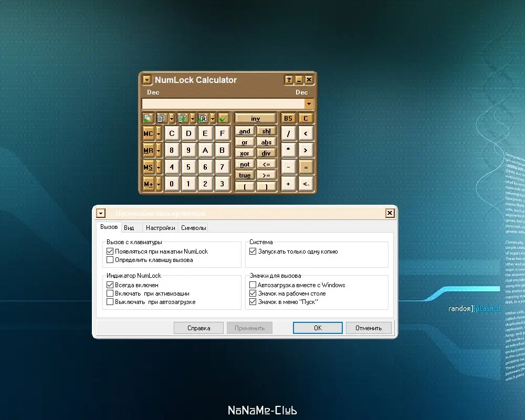Click the '<=' comparison button
The image size is (525, 420).
[267, 164]
